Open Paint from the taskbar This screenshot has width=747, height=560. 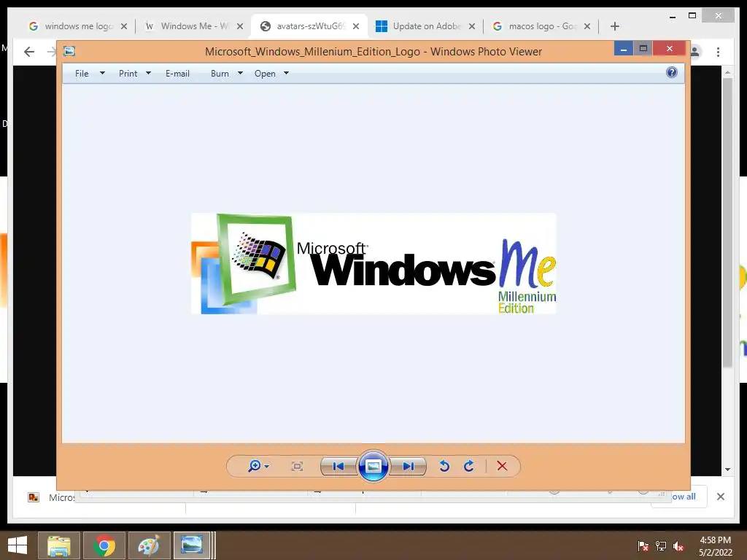(149, 545)
